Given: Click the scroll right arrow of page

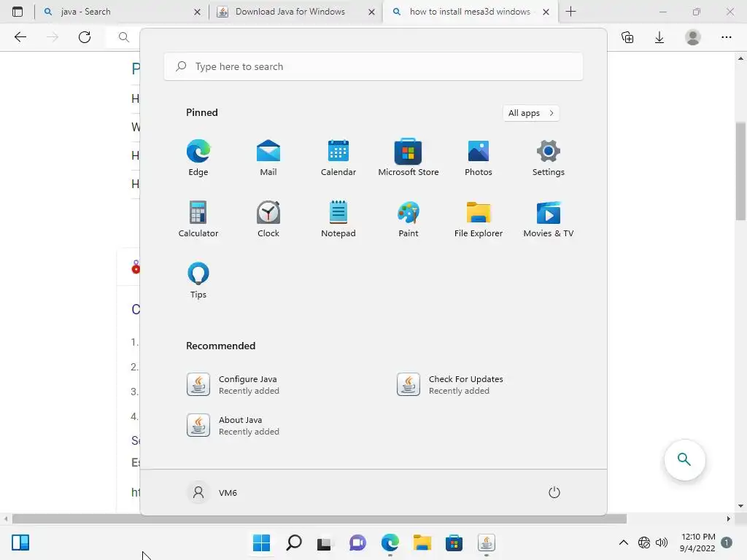Looking at the screenshot, I should pos(729,518).
